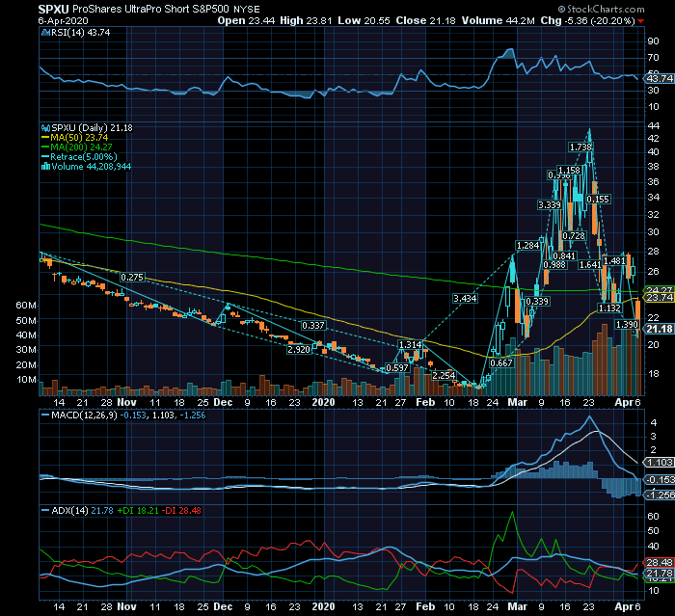This screenshot has height=616, width=675.
Task: Click the ADX(14) 21.78 indicator label
Action: (x=82, y=511)
